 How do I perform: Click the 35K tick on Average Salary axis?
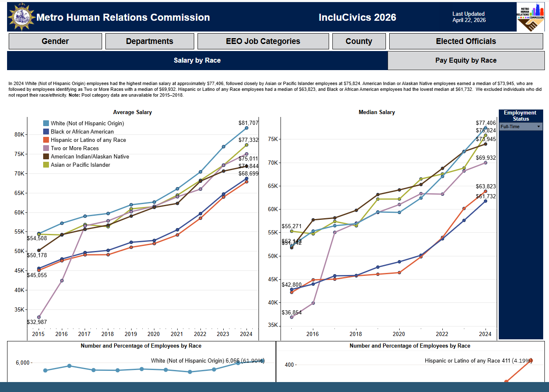click(x=20, y=309)
